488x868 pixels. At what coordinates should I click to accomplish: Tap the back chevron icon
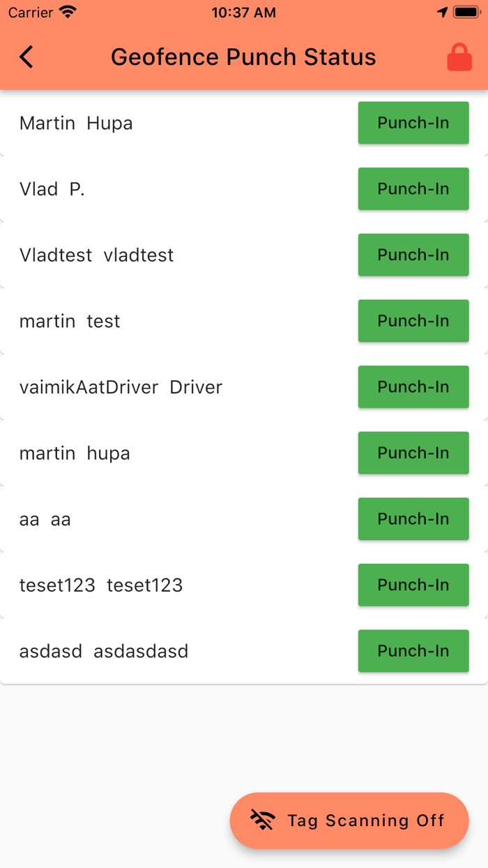click(26, 57)
